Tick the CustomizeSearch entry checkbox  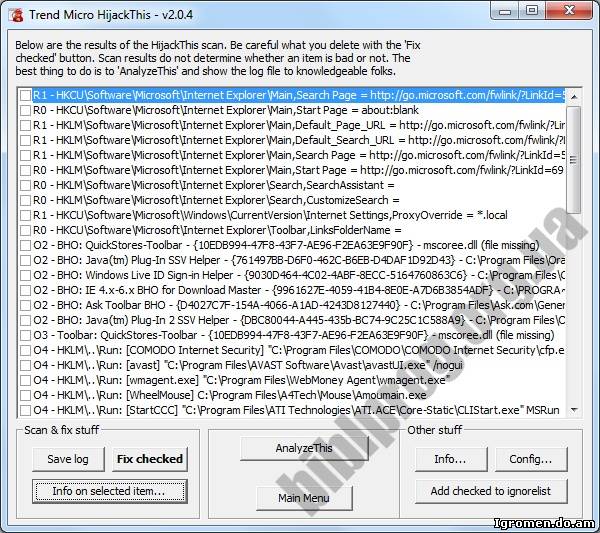25,200
